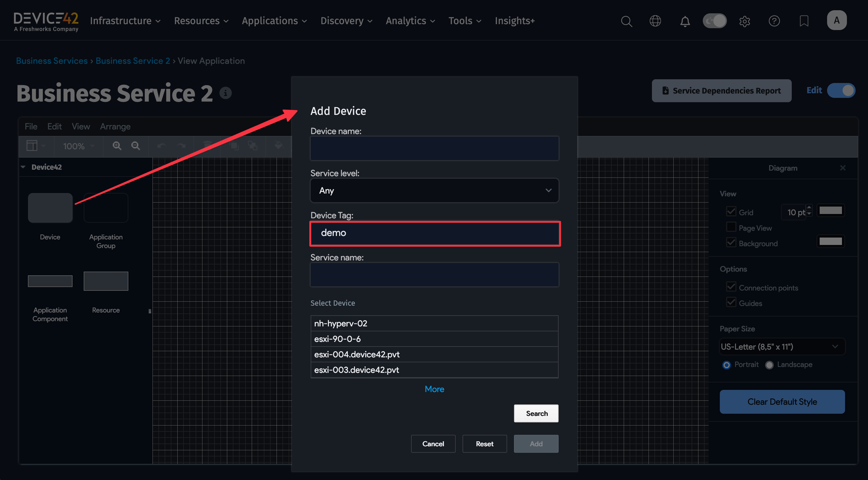
Task: Open the Service level dropdown
Action: point(434,190)
